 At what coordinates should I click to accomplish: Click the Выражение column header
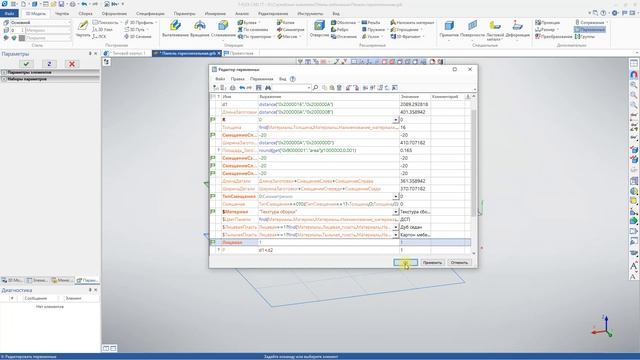click(x=329, y=96)
